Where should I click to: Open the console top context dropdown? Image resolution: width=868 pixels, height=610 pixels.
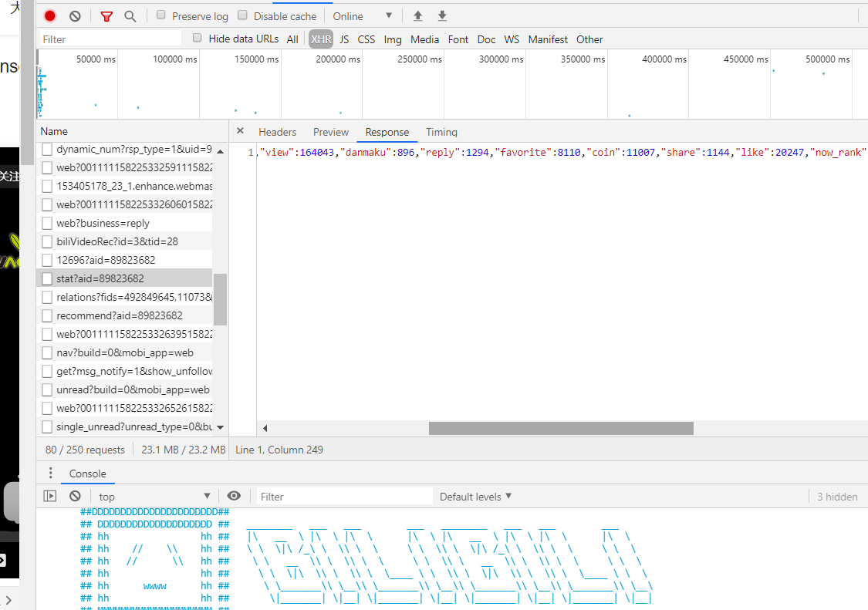click(x=154, y=497)
